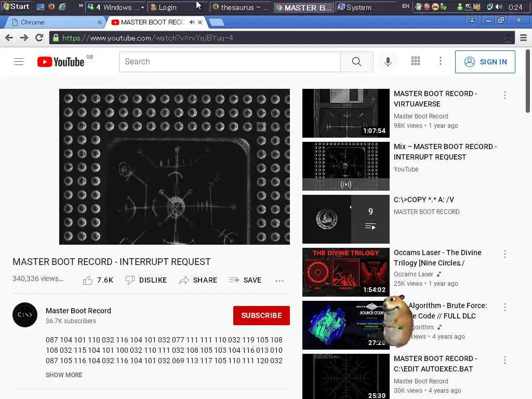
Task: Bookmark page with star icon
Action: [508, 38]
